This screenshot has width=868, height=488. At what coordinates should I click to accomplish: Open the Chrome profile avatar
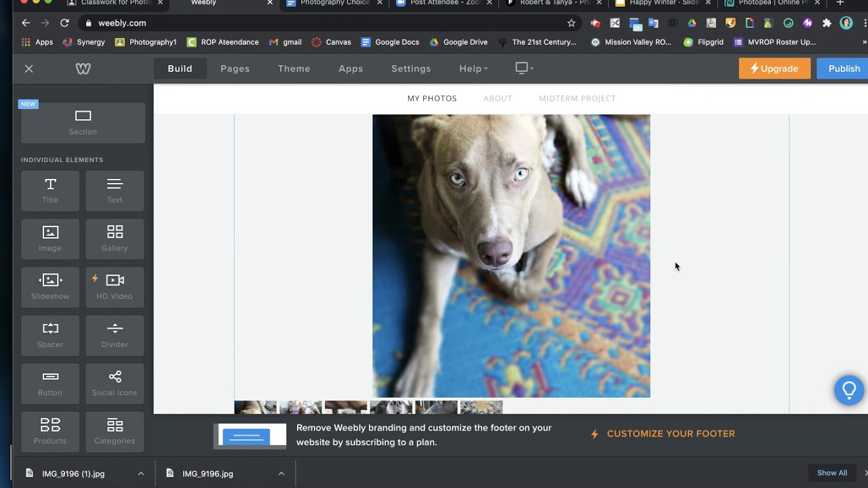click(846, 23)
